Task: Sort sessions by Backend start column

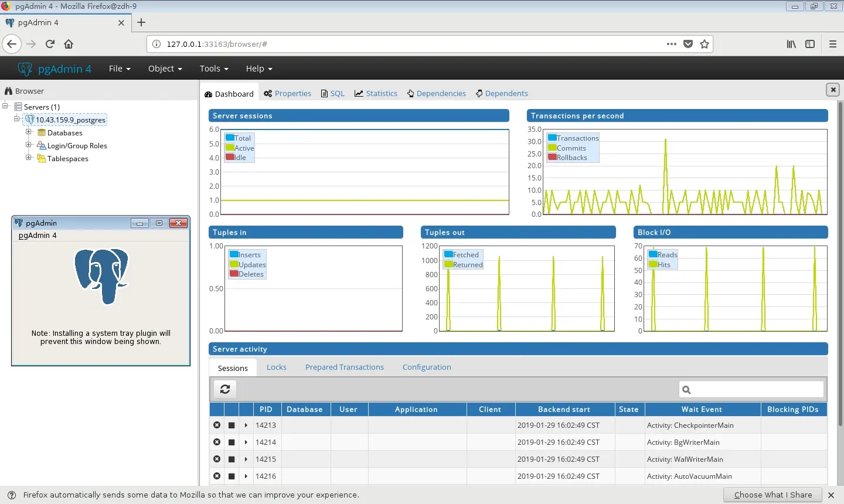Action: point(564,409)
